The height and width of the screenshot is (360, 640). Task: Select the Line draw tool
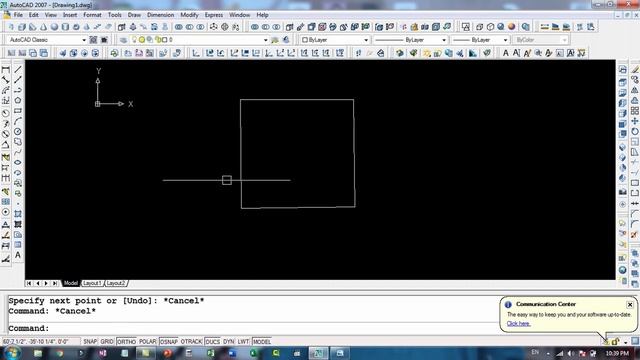pos(18,70)
